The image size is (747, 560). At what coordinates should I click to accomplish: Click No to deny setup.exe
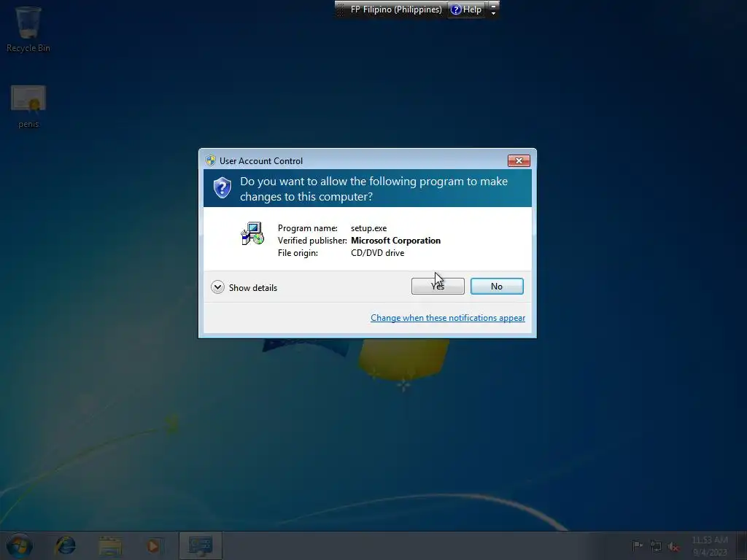click(x=496, y=286)
